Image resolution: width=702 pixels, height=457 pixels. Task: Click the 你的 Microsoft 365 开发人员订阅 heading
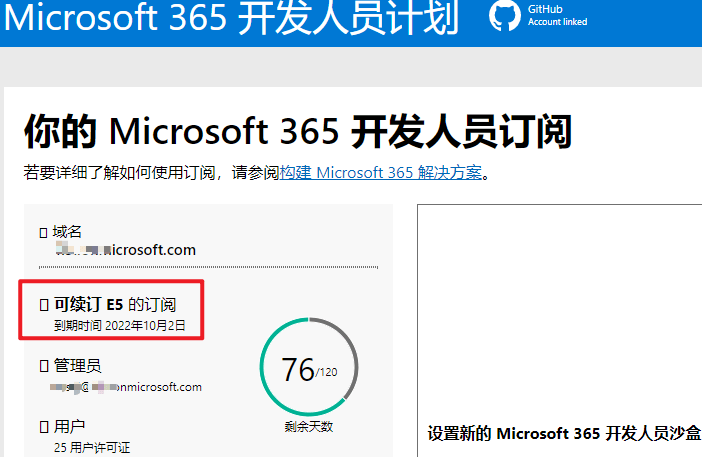[298, 132]
